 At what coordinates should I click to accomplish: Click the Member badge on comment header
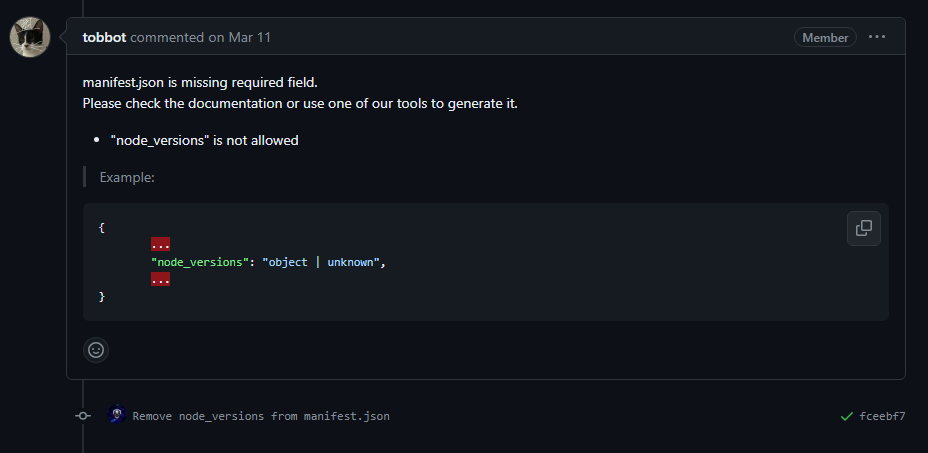825,37
